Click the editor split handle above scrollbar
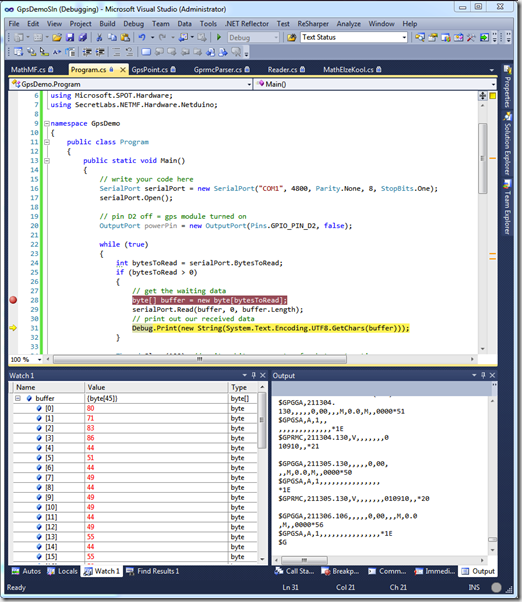Image resolution: width=522 pixels, height=602 pixels. tap(482, 96)
